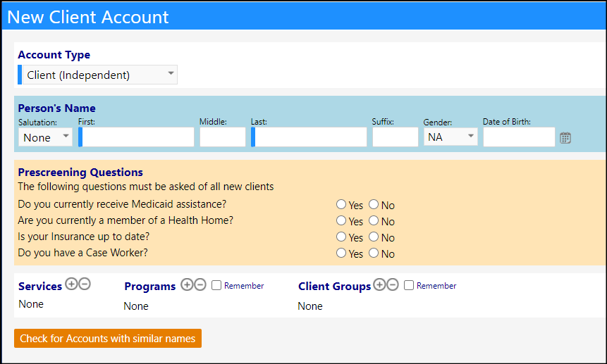Viewport: 607px width, 364px height.
Task: Select No for Health Home membership
Action: (x=374, y=220)
